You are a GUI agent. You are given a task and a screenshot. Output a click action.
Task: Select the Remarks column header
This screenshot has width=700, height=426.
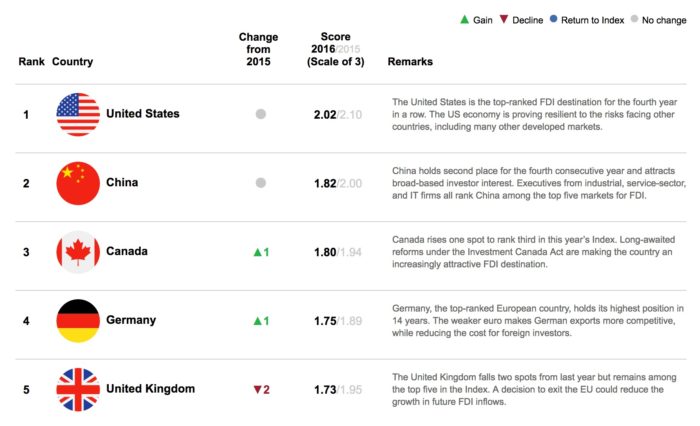pos(410,62)
